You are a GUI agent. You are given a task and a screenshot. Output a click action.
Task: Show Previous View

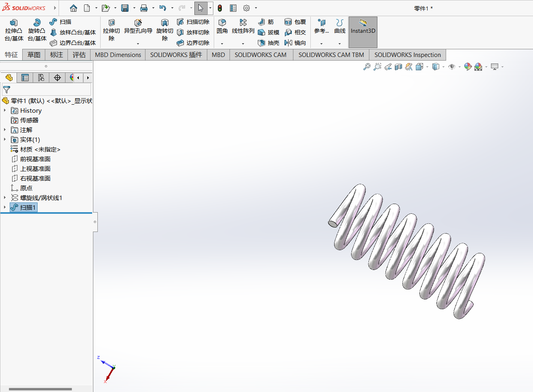(x=388, y=67)
